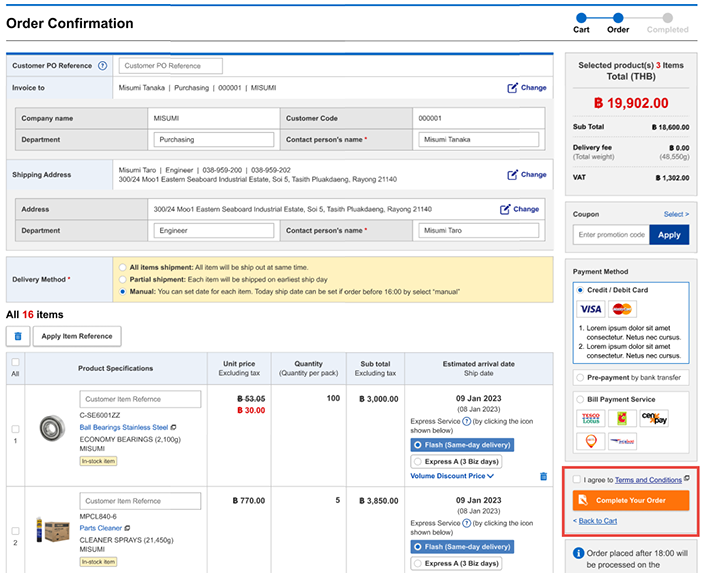Choose Partial shipment delivery option
The height and width of the screenshot is (573, 703).
point(122,280)
